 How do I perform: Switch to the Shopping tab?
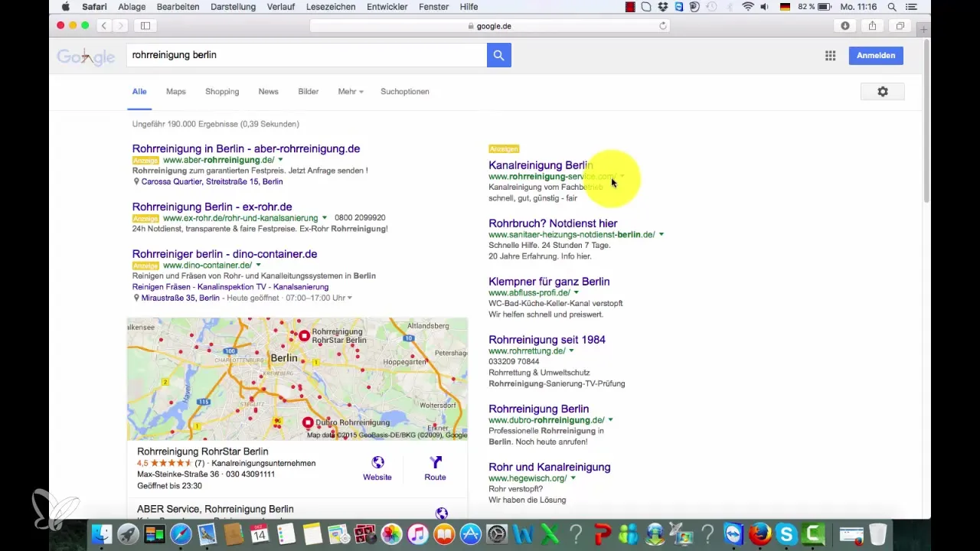pyautogui.click(x=222, y=91)
